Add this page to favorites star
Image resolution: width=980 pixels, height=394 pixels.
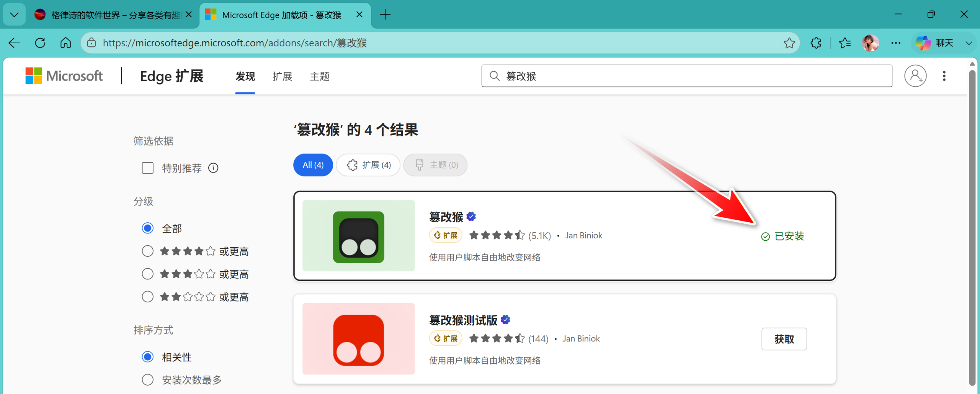789,43
